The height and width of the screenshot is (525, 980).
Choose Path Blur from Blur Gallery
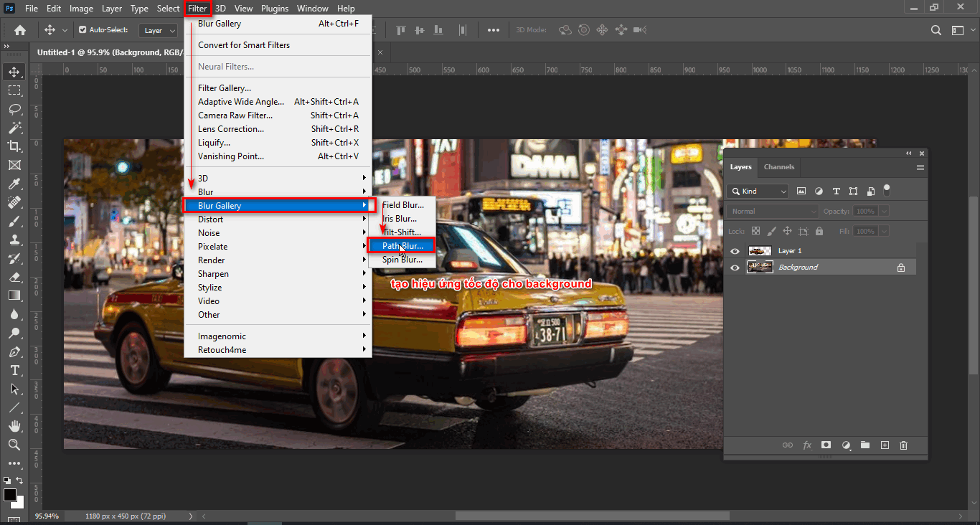402,245
